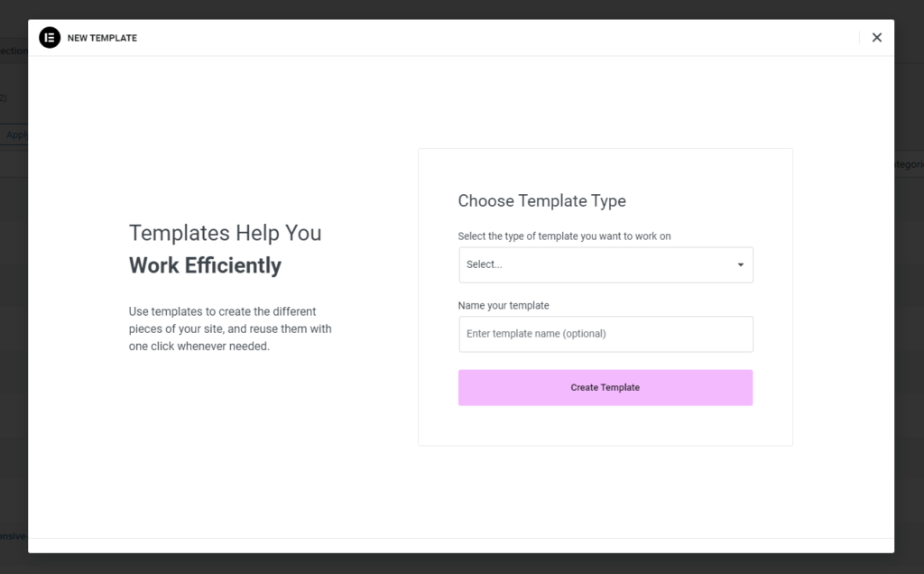Click the black circle icon beside NEW TEMPLATE
Viewport: 924px width, 574px height.
[50, 38]
